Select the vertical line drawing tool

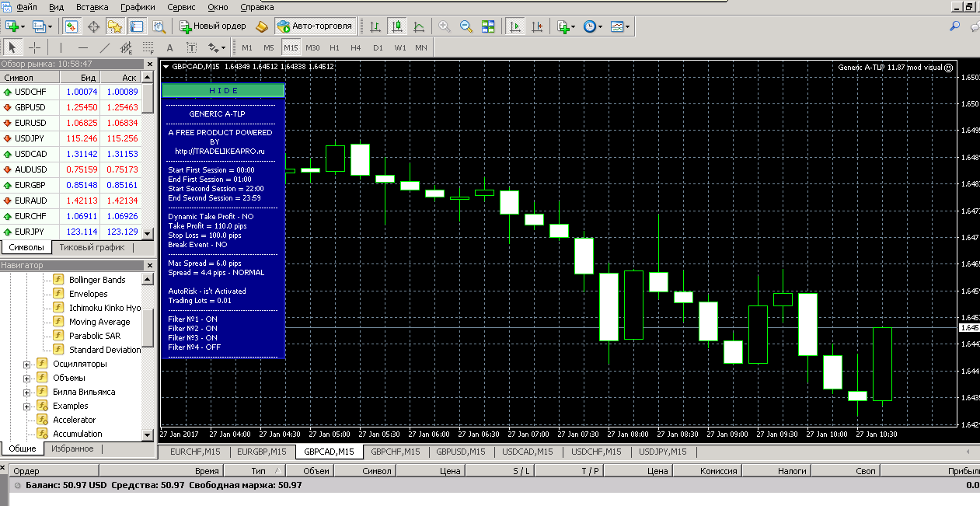point(62,47)
